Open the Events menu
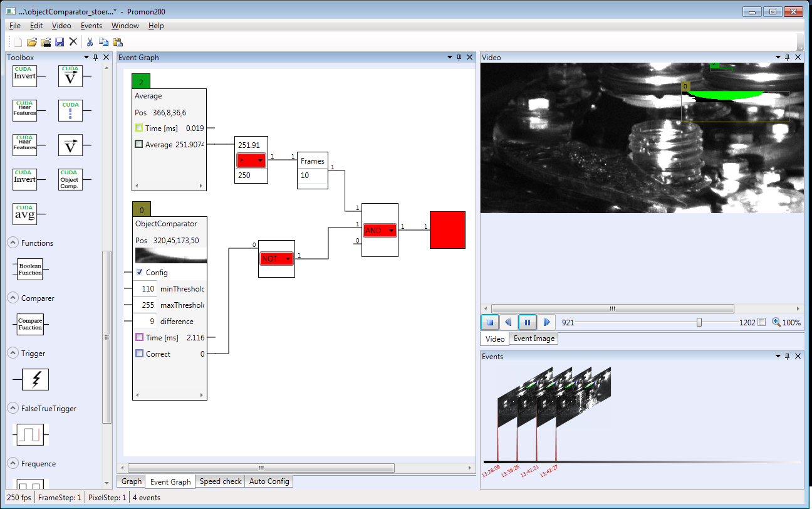The image size is (812, 509). [91, 26]
